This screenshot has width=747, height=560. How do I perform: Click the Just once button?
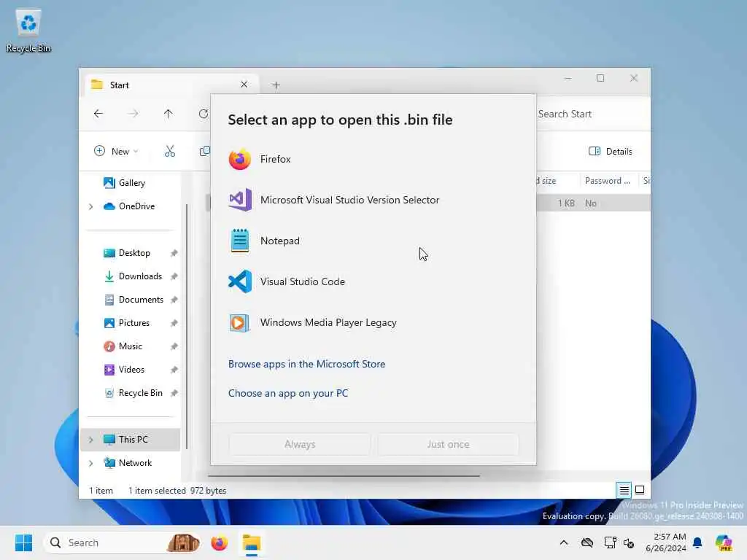448,444
